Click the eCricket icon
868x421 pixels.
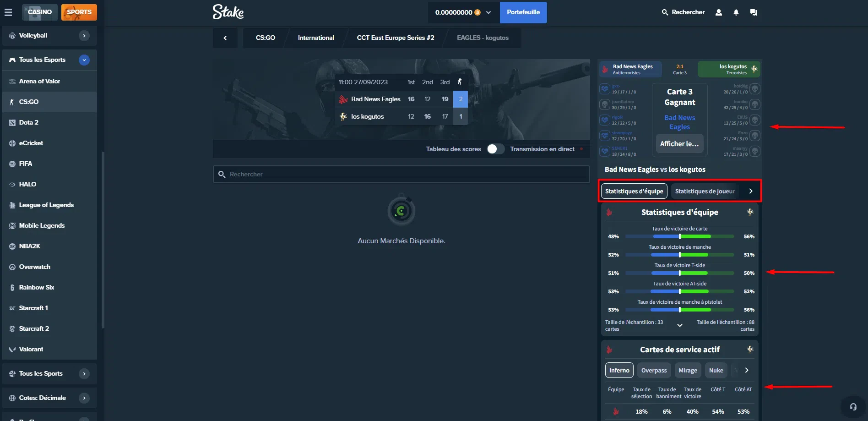click(12, 143)
